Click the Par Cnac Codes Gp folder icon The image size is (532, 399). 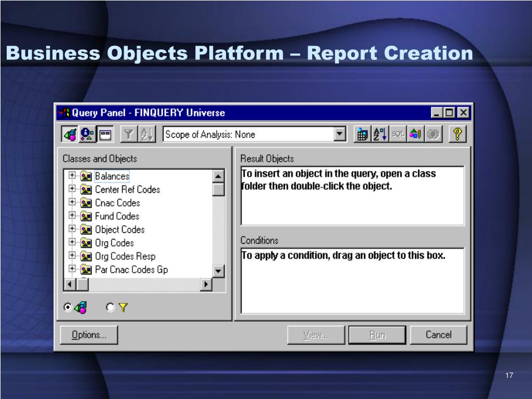(86, 270)
